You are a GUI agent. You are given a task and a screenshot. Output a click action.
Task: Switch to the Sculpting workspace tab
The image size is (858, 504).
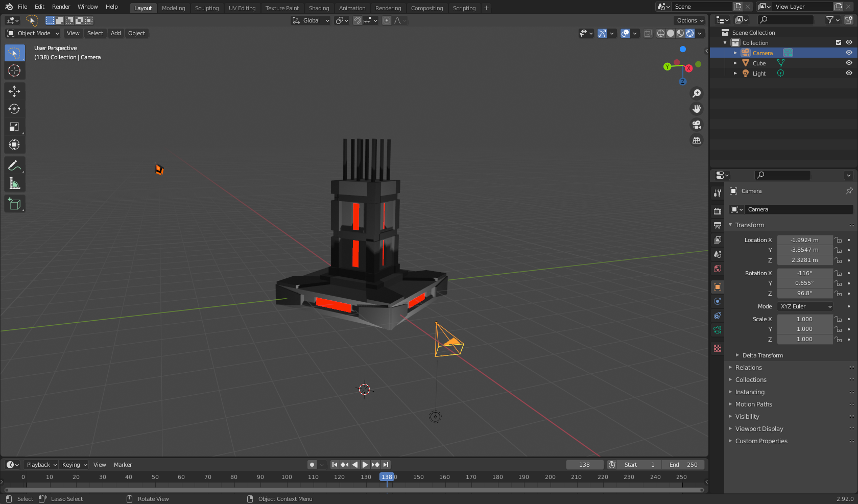point(206,8)
